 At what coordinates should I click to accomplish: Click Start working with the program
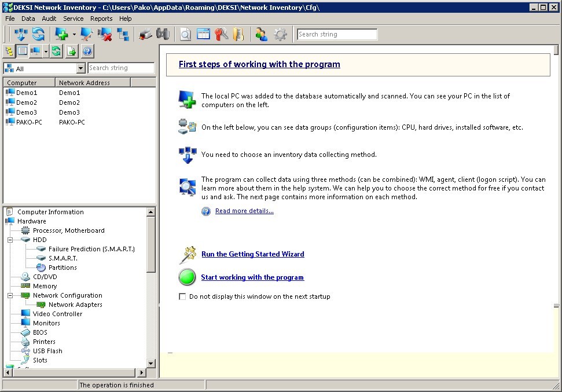click(x=252, y=277)
